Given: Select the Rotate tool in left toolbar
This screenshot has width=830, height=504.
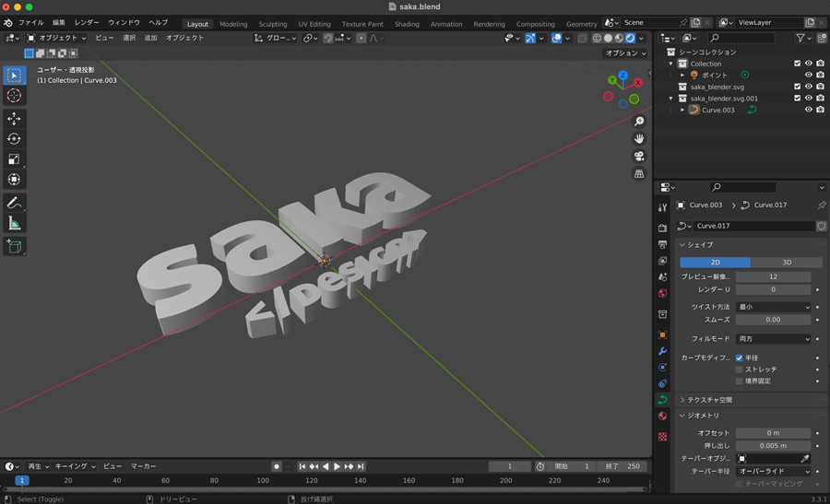Looking at the screenshot, I should (x=14, y=139).
